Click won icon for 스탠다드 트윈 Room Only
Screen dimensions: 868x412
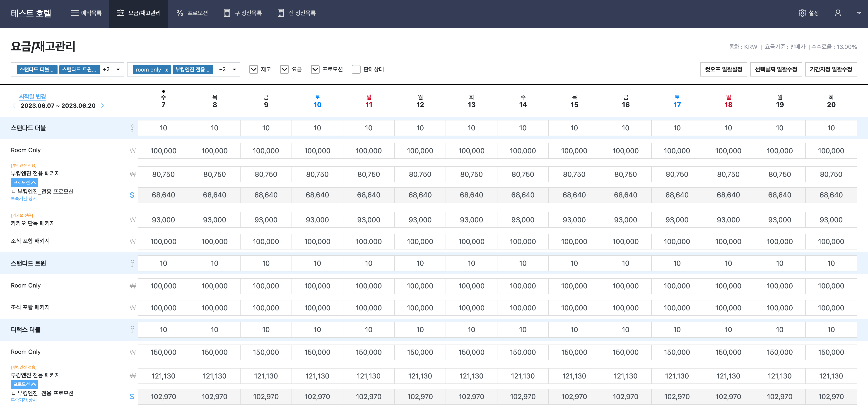point(133,286)
